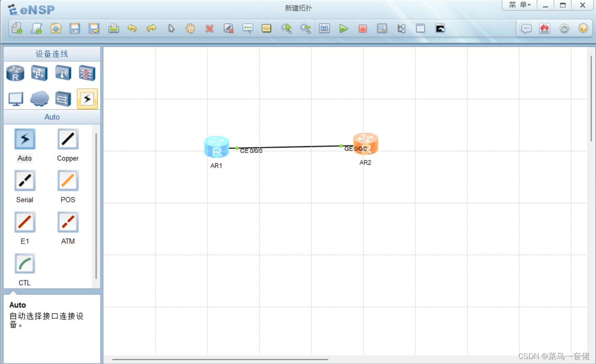Select the rectangle area palette tool
Image resolution: width=596 pixels, height=364 pixels.
pos(266,28)
